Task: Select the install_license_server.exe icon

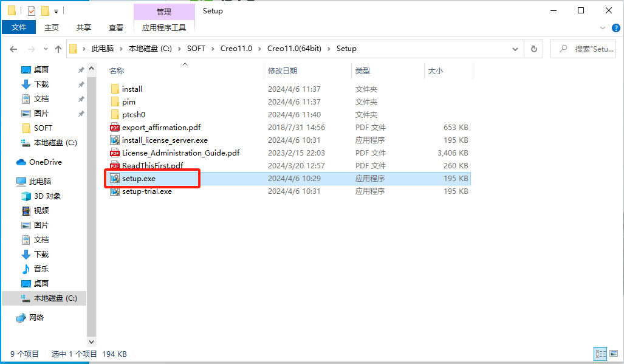Action: point(115,140)
